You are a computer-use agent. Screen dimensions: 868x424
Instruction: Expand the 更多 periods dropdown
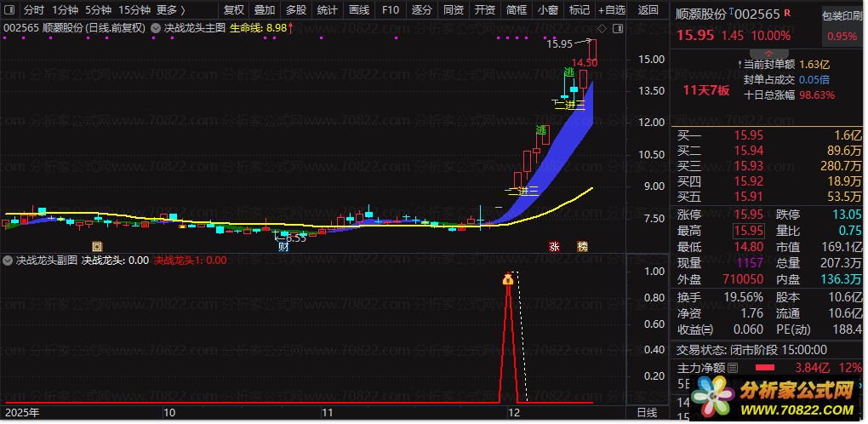point(171,10)
